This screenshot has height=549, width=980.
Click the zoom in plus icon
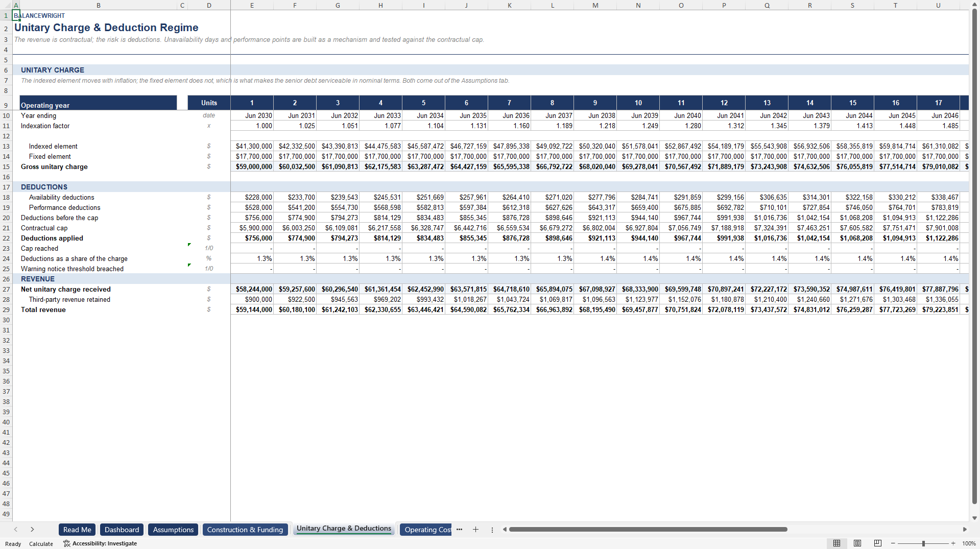point(953,543)
